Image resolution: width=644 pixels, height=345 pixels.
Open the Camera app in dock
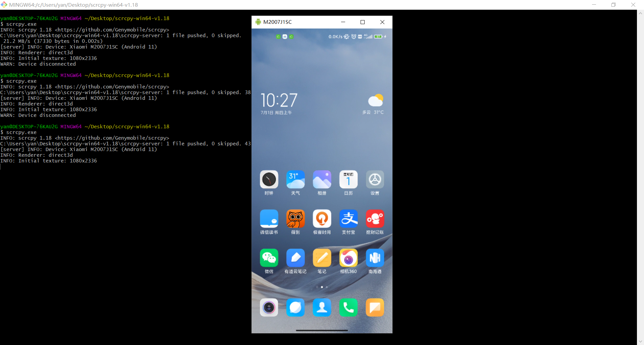tap(269, 307)
